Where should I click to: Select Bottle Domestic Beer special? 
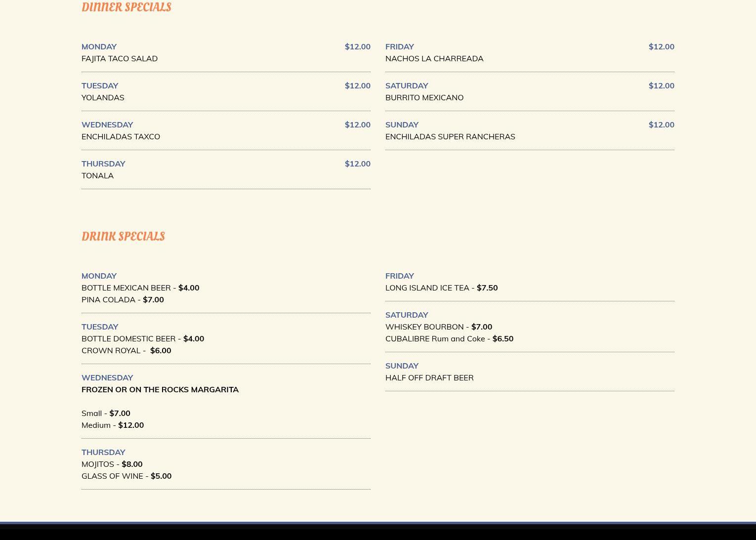point(142,338)
